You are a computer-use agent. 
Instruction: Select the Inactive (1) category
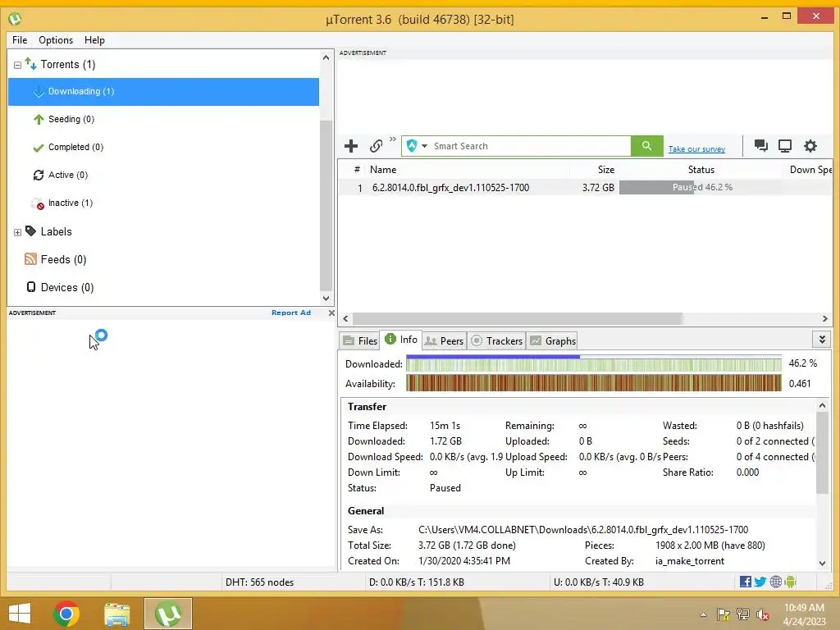(163, 203)
